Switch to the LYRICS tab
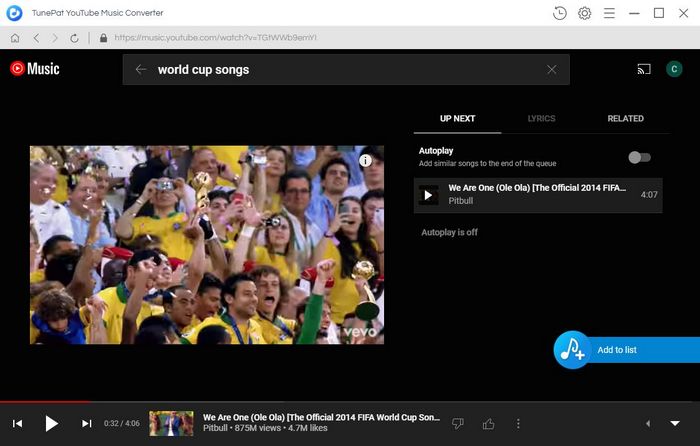Screen dimensions: 700x446 pyautogui.click(x=542, y=119)
